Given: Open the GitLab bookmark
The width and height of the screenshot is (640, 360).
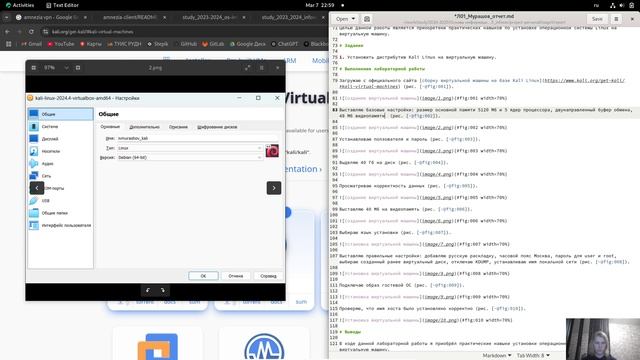Looking at the screenshot, I should [x=213, y=44].
